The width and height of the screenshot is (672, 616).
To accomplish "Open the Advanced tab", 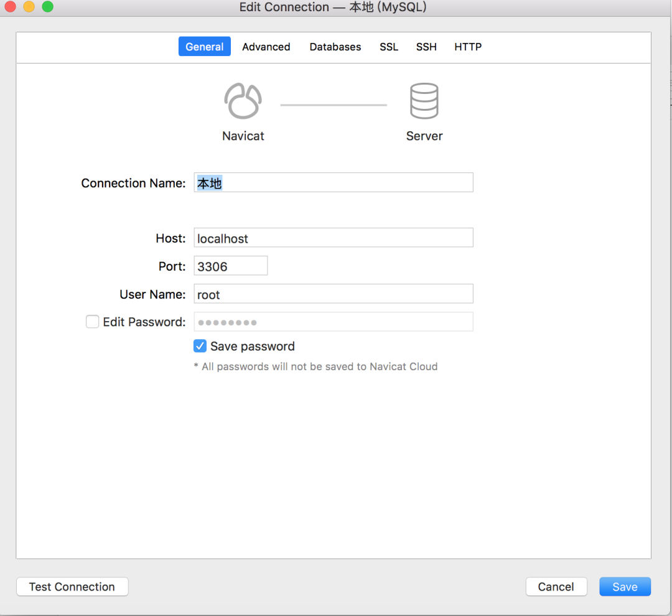I will (x=266, y=47).
